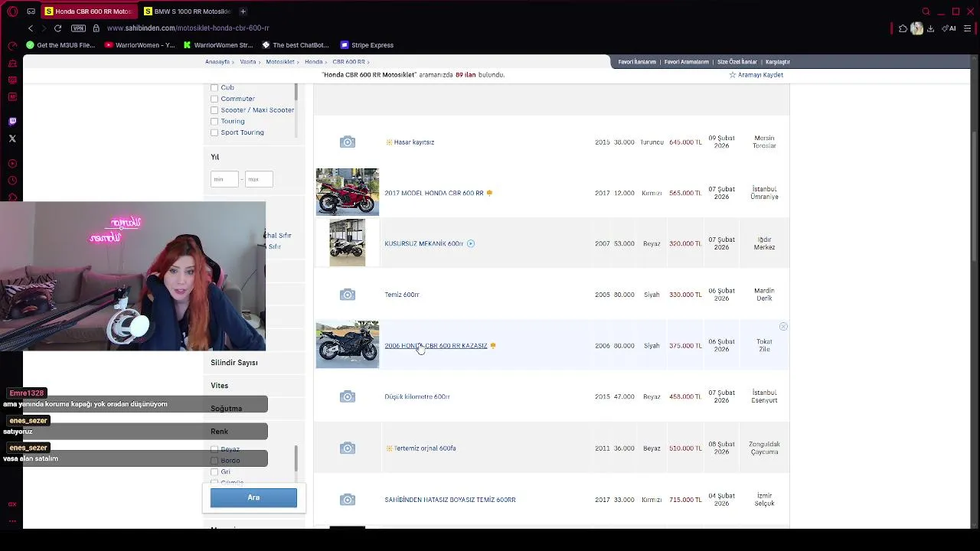The height and width of the screenshot is (551, 980).
Task: Open 2006 HONDA CBR 600 RR KAZASIZ listing
Action: pos(436,346)
